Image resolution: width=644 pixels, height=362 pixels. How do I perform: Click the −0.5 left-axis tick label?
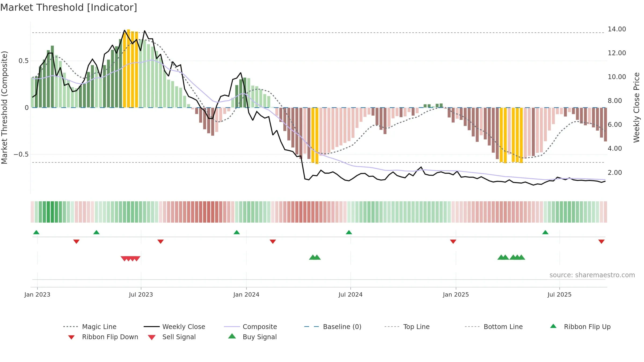[21, 154]
